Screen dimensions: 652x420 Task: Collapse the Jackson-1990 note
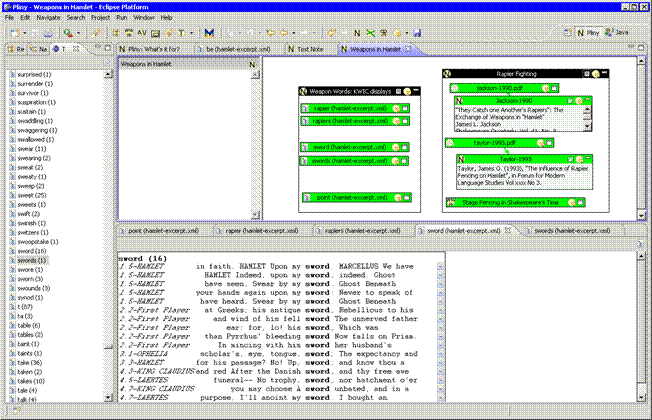click(x=588, y=100)
